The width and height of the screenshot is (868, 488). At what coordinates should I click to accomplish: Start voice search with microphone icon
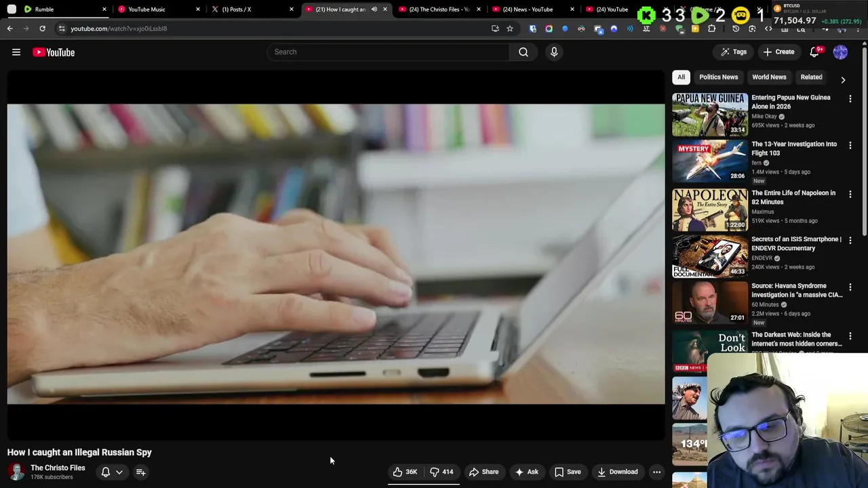click(x=554, y=52)
